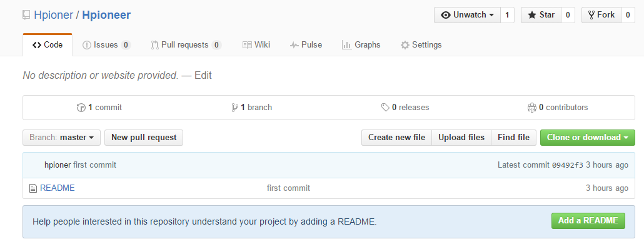644x239 pixels.
Task: Click the Issues exclamation circle icon
Action: (x=87, y=45)
